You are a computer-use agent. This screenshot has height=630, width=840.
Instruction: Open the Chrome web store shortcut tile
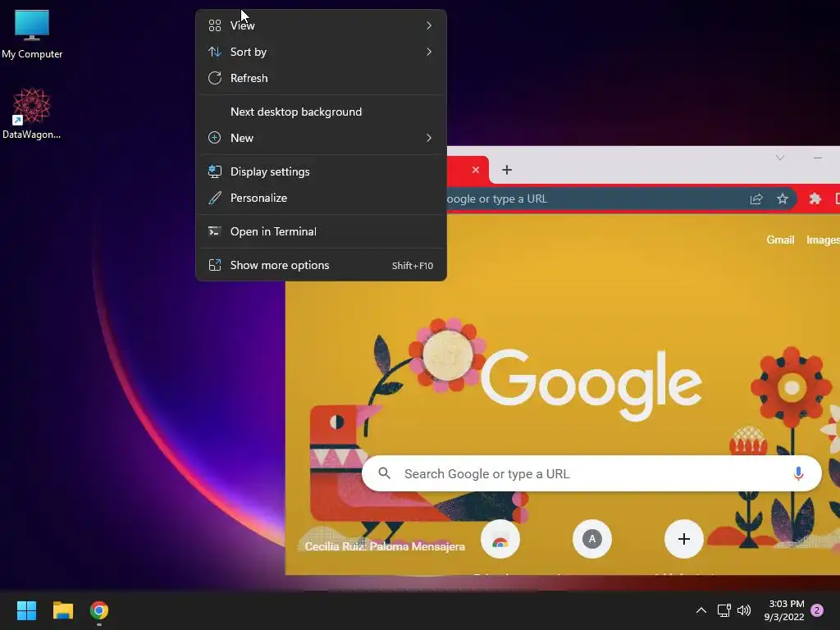pyautogui.click(x=500, y=539)
